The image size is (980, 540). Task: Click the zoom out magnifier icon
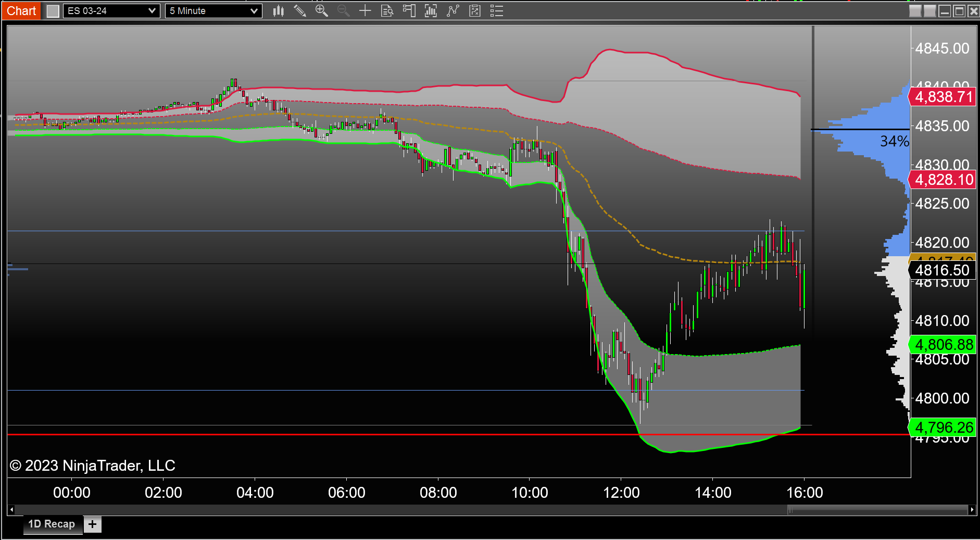click(x=343, y=11)
